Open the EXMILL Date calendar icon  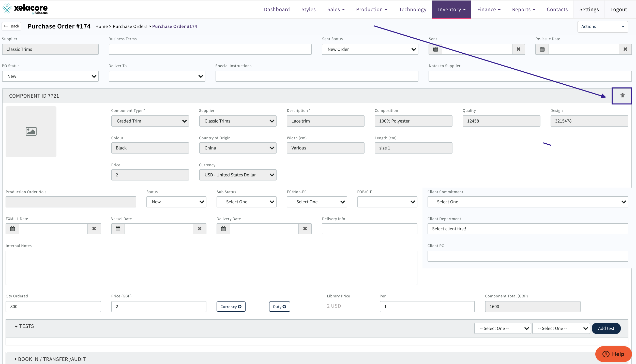tap(12, 229)
